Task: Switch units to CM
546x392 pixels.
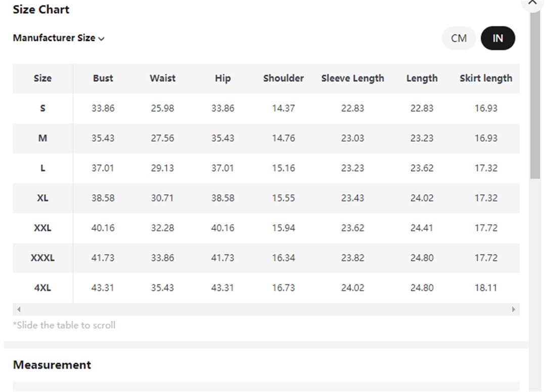Action: 459,38
